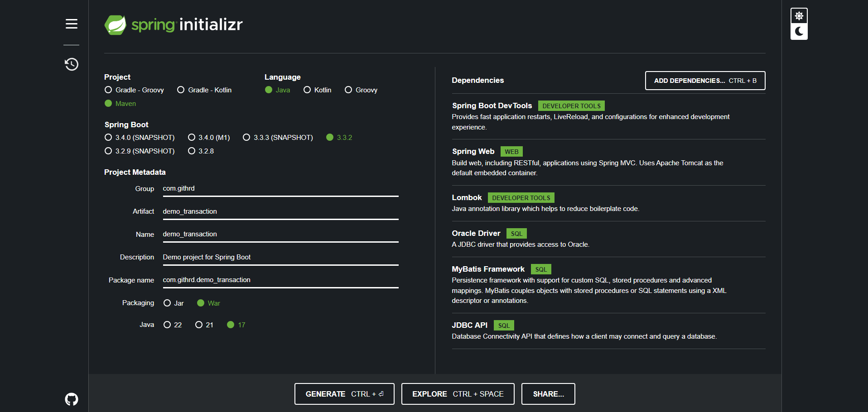
Task: Select Spring Boot 3.2.9 (SNAPSHOT)
Action: tap(140, 151)
